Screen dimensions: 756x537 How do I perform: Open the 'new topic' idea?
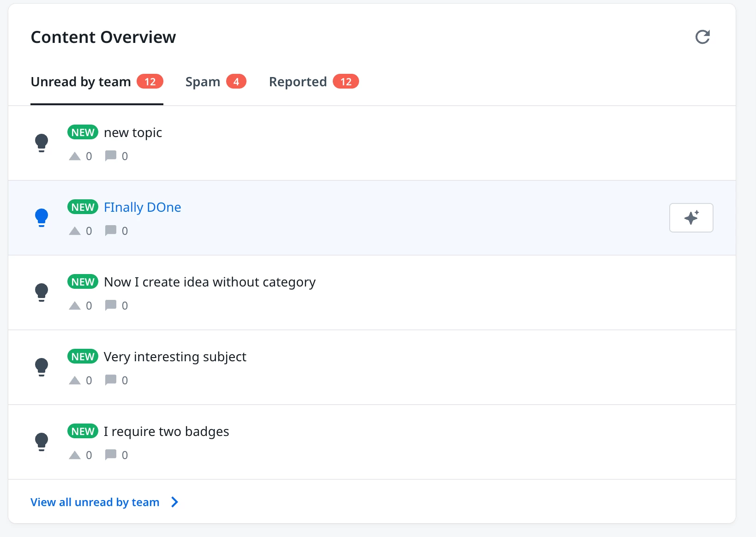(x=133, y=132)
